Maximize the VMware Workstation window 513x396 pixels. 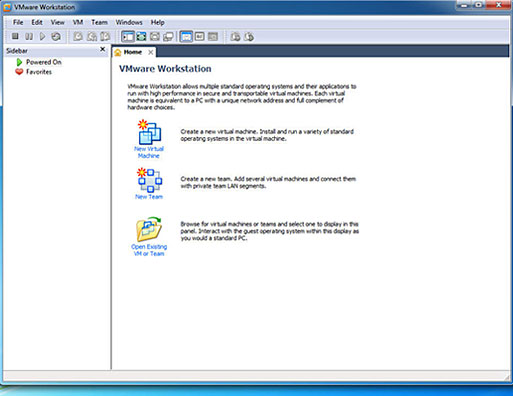pos(478,5)
